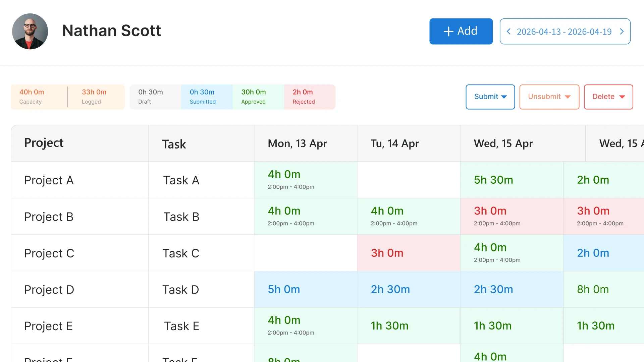Open Project D Tuesday 2h 30m entry
644x362 pixels.
[x=409, y=289]
